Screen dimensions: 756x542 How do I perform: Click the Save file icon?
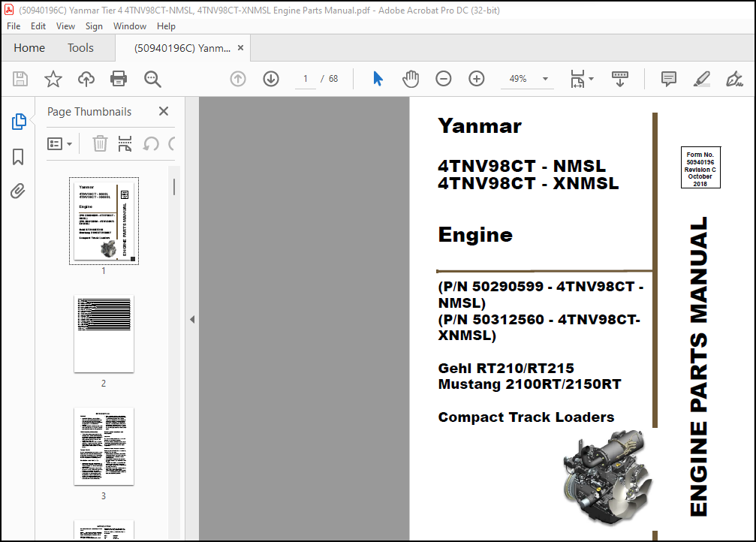20,79
